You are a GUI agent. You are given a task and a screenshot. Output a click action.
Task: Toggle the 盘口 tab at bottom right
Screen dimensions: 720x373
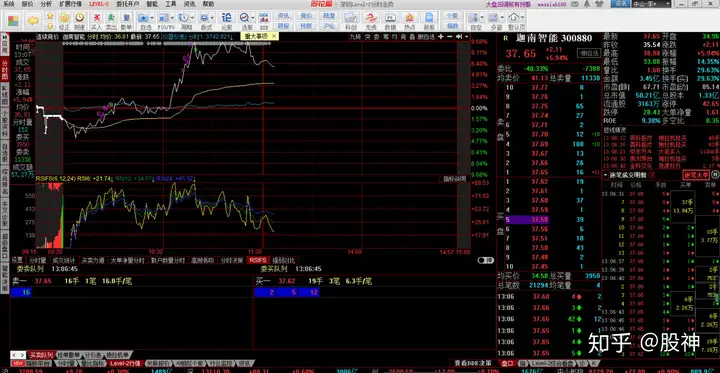tap(507, 363)
